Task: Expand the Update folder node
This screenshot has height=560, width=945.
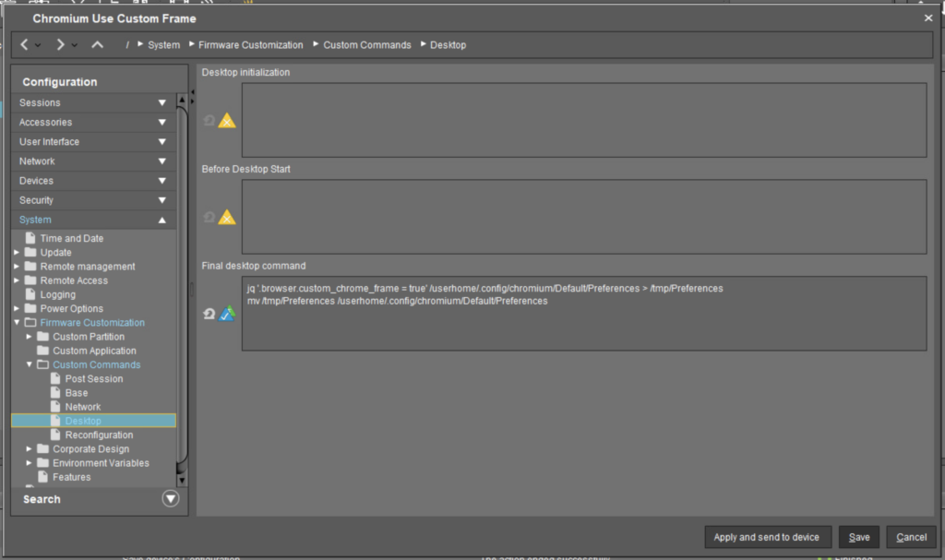Action: pyautogui.click(x=17, y=253)
